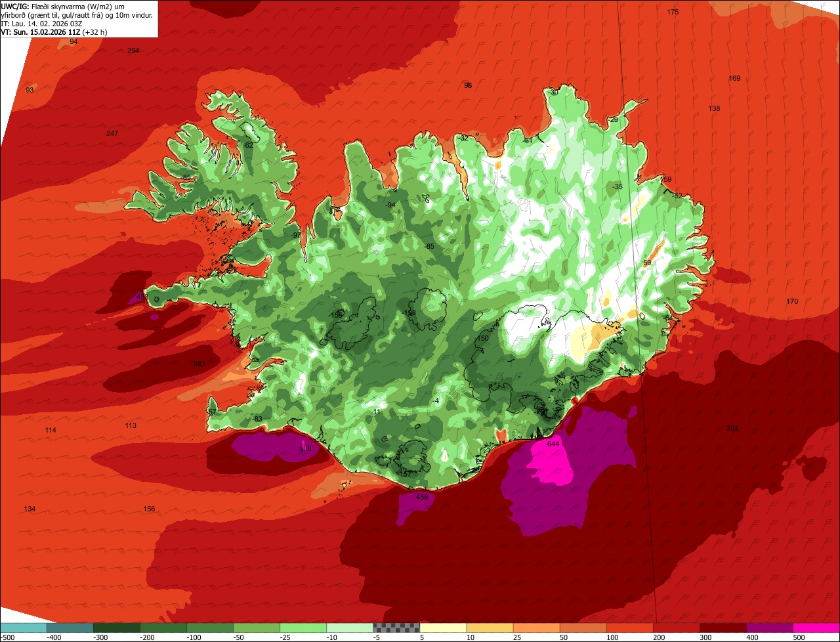Click the -35 value in northeast Iceland
Image resolution: width=840 pixels, height=642 pixels.
[617, 187]
